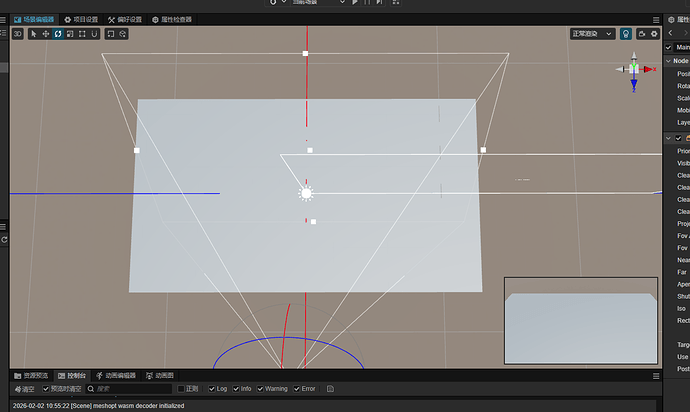Click the left frustum handle square
This screenshot has width=690, height=412.
pyautogui.click(x=137, y=151)
